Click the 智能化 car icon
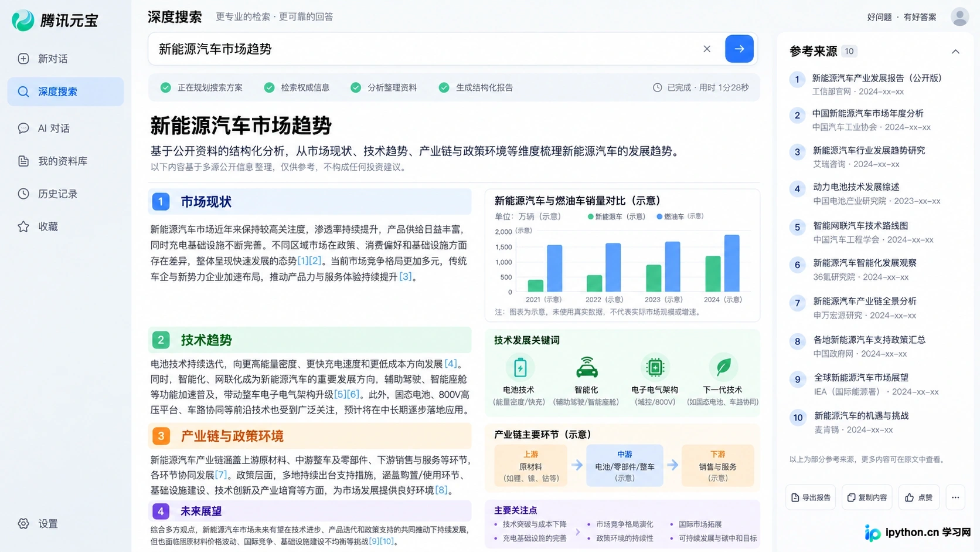The height and width of the screenshot is (552, 980). (x=587, y=368)
